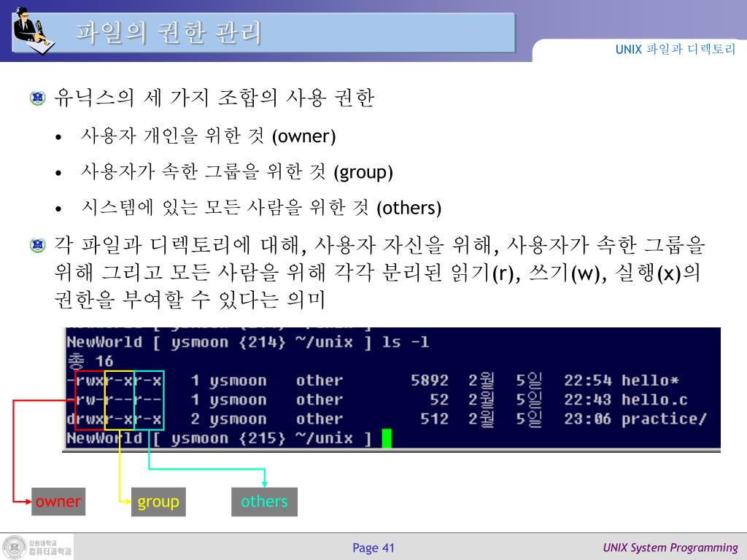The height and width of the screenshot is (560, 747).
Task: Click UNIX System Programming footer text
Action: [x=670, y=548]
